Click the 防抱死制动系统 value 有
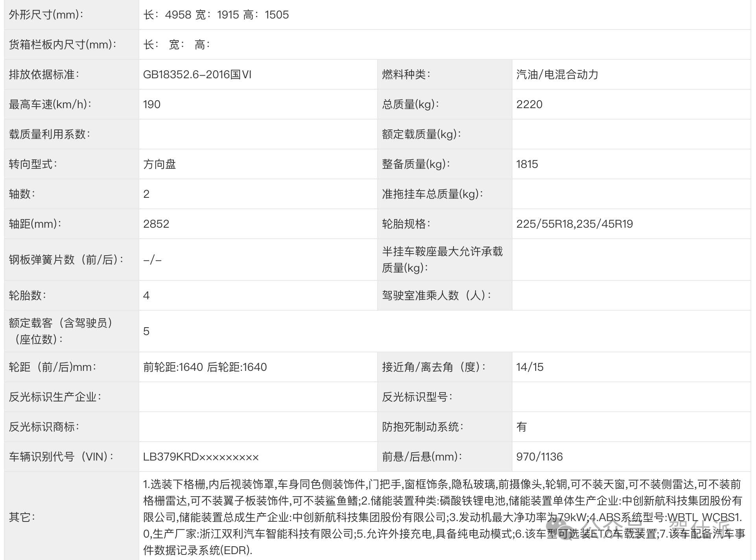Image resolution: width=756 pixels, height=560 pixels. click(x=521, y=427)
